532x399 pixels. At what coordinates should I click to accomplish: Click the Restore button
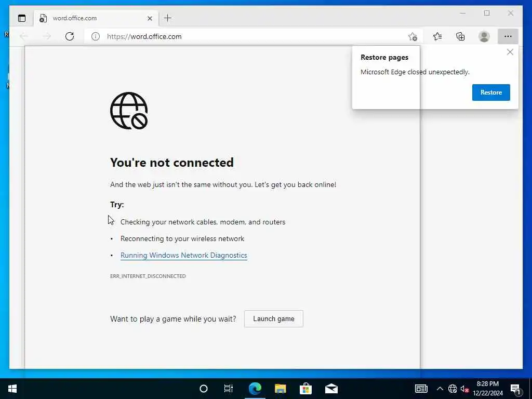point(491,92)
